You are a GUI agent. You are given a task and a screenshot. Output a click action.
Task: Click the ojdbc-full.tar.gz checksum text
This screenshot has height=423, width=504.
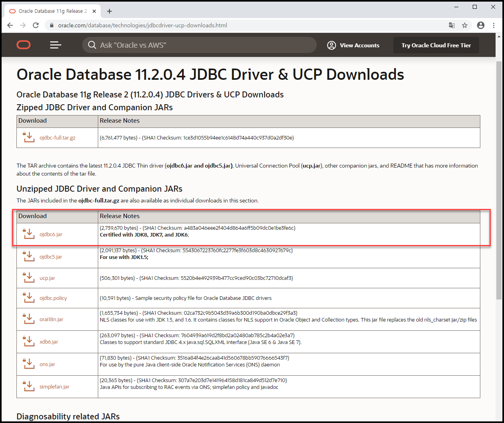click(197, 138)
